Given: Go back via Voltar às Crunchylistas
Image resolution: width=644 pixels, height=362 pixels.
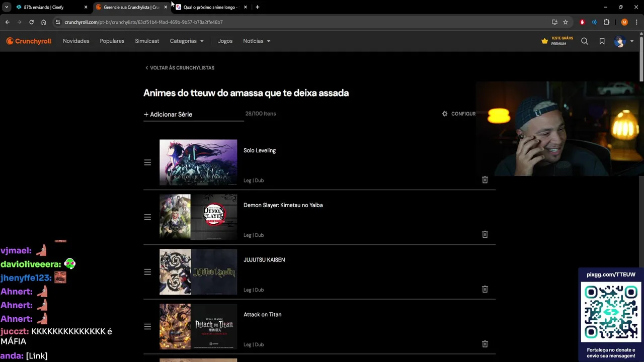Looking at the screenshot, I should pos(180,68).
